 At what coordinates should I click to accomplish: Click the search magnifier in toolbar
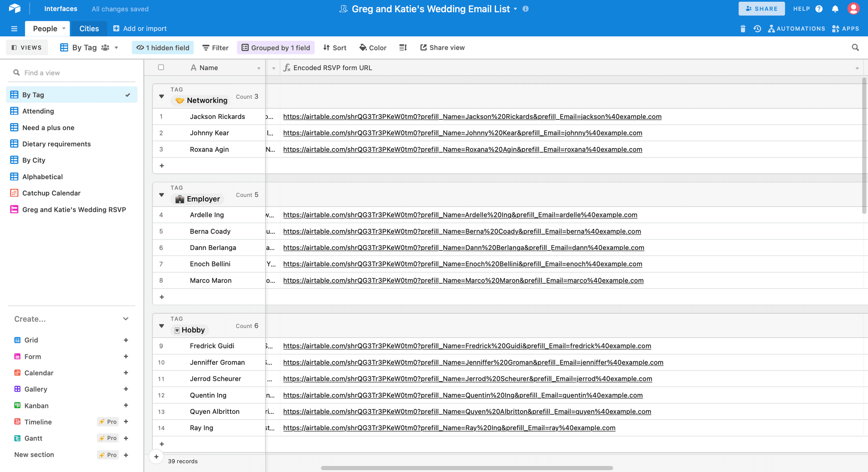(855, 48)
